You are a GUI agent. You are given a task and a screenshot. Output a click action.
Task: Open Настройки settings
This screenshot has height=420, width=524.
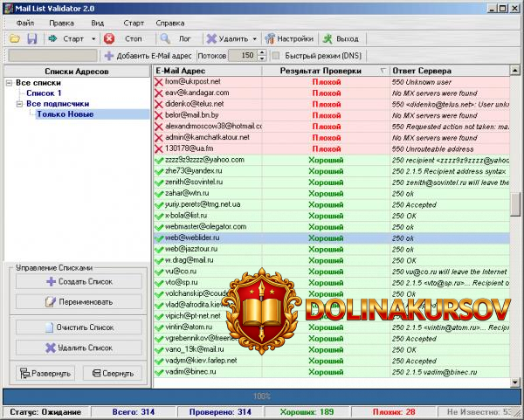[x=289, y=38]
